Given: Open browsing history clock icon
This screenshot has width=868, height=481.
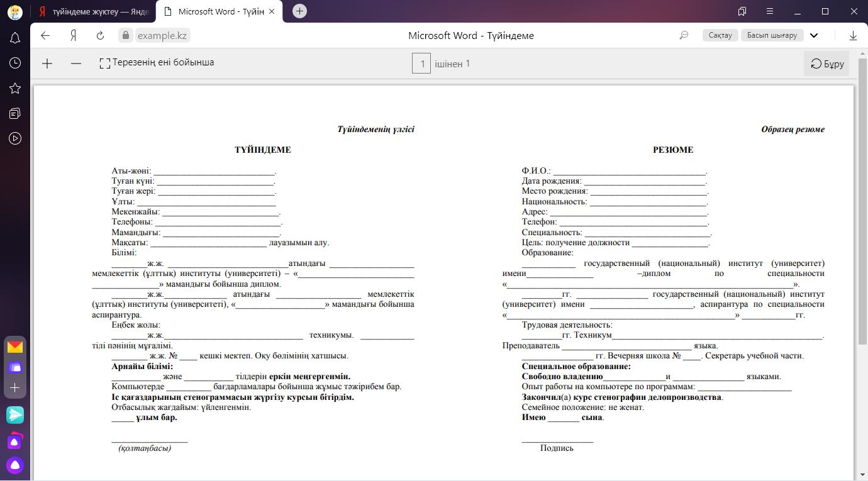Looking at the screenshot, I should tap(15, 63).
